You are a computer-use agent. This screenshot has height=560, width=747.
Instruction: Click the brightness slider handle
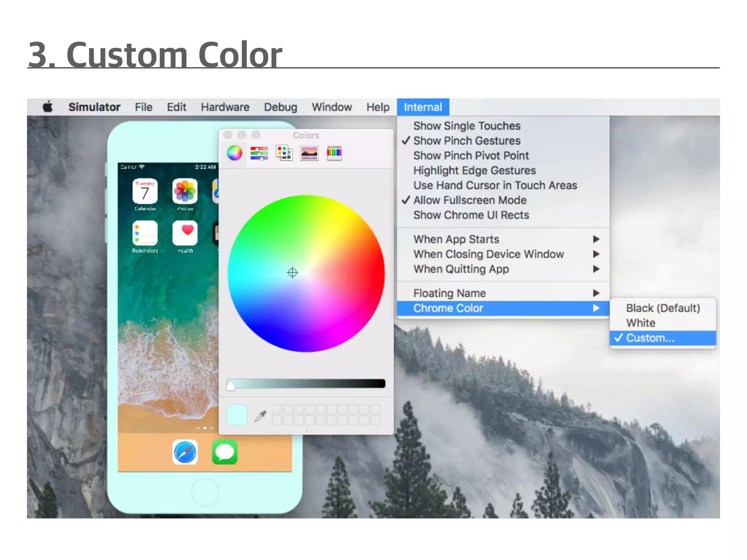(231, 386)
